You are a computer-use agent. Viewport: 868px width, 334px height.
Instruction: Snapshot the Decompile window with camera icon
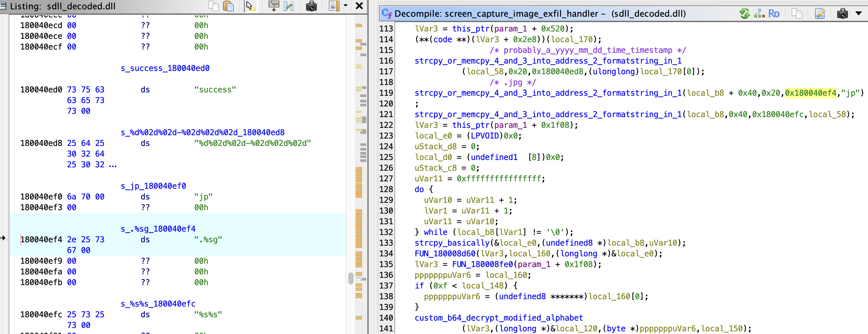(x=842, y=13)
